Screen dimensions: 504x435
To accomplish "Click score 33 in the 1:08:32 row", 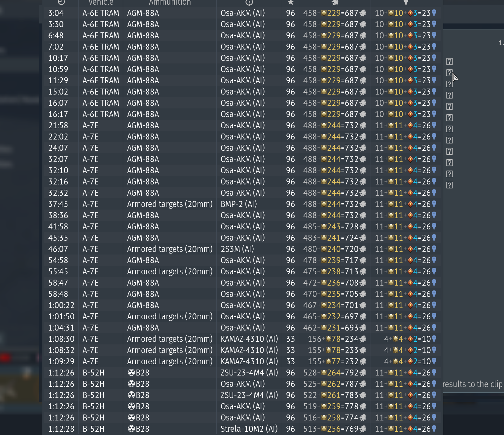I will 291,350.
